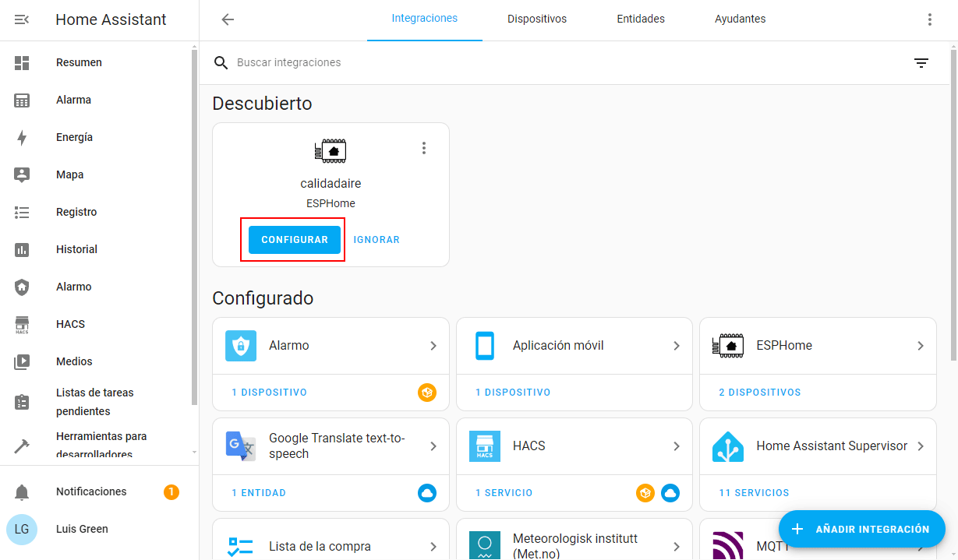Image resolution: width=958 pixels, height=560 pixels.
Task: Open Luis Green user profile
Action: point(82,529)
